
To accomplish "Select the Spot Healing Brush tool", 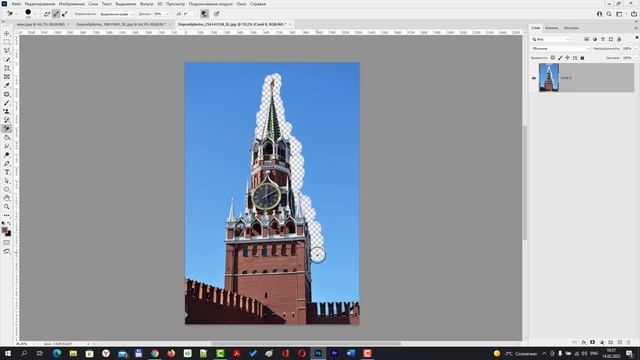I will tap(7, 94).
